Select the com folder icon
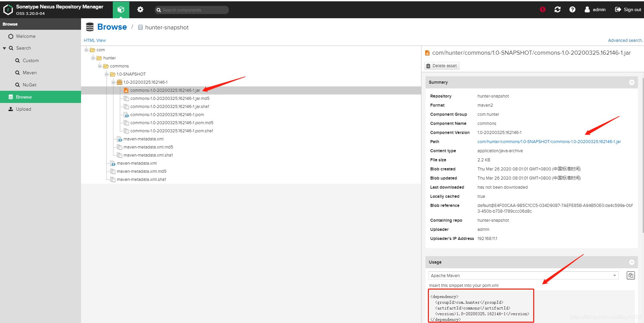This screenshot has width=644, height=323. [93, 50]
